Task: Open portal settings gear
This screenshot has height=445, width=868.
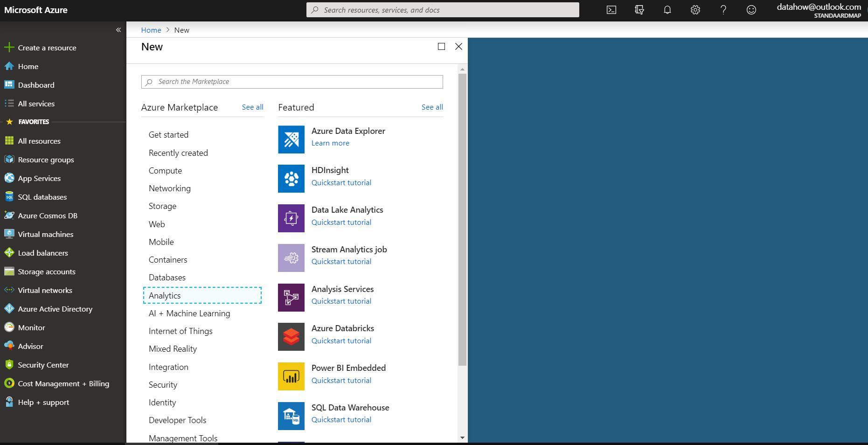Action: (695, 10)
